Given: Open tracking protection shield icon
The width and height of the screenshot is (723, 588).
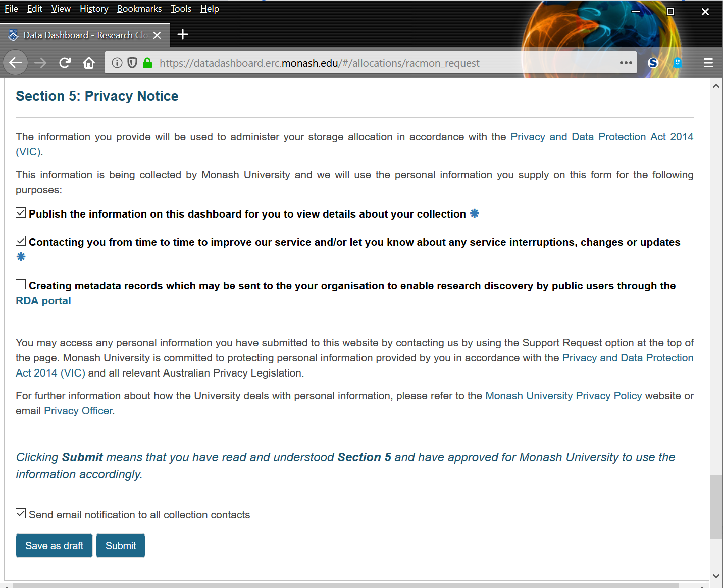Looking at the screenshot, I should (x=132, y=63).
